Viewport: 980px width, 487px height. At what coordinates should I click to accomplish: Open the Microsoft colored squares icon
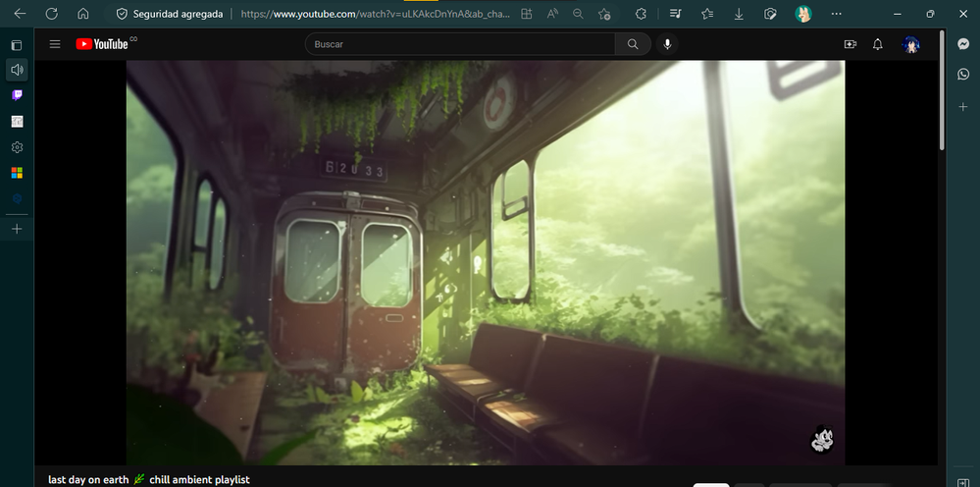tap(17, 173)
